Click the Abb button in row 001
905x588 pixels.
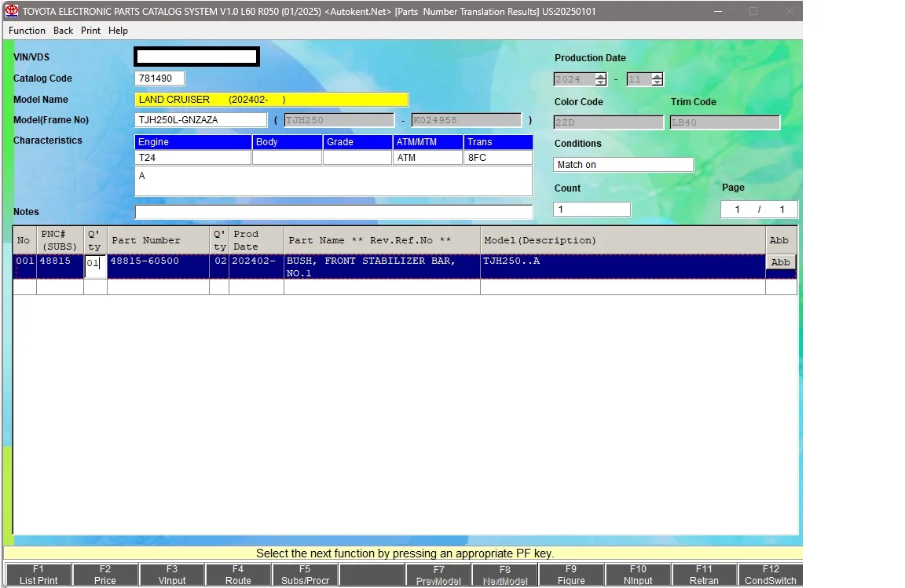coord(780,262)
